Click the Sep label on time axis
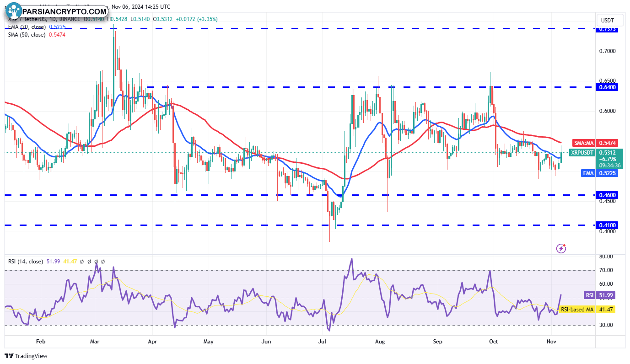Screen dimensions: 630x364 click(x=438, y=342)
